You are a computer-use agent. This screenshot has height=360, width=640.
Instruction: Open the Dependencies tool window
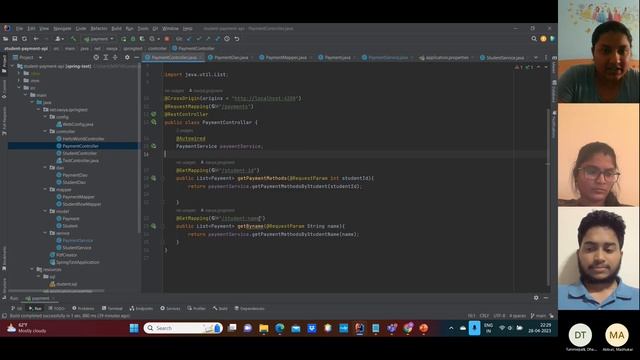pos(249,309)
